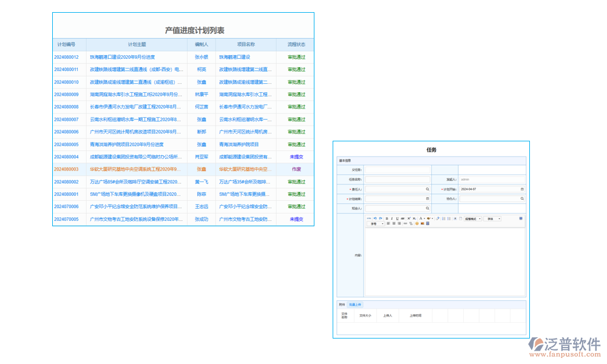Expand the 字号 font size dropdown
The image size is (607, 364).
(x=376, y=224)
